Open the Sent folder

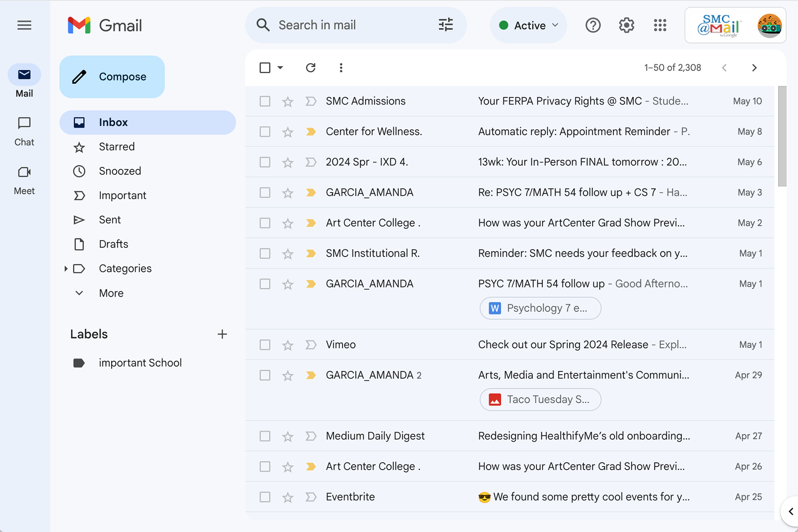point(148,220)
